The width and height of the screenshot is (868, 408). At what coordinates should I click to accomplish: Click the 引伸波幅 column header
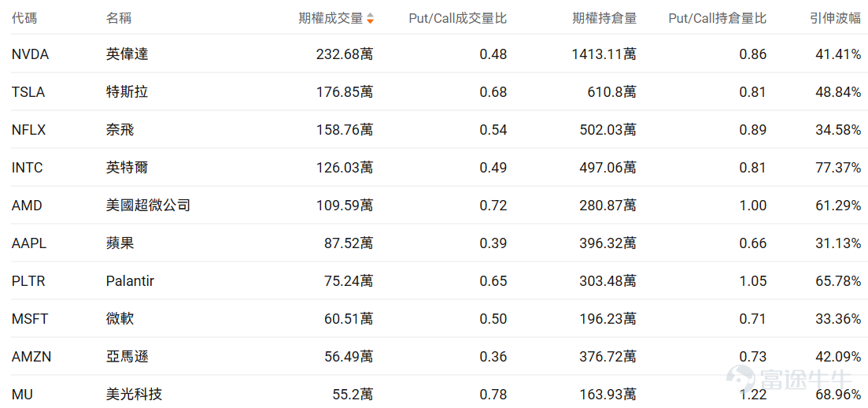(x=835, y=18)
